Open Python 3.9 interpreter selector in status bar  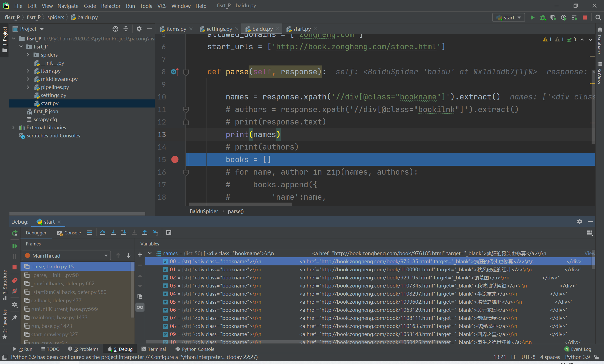pyautogui.click(x=577, y=357)
